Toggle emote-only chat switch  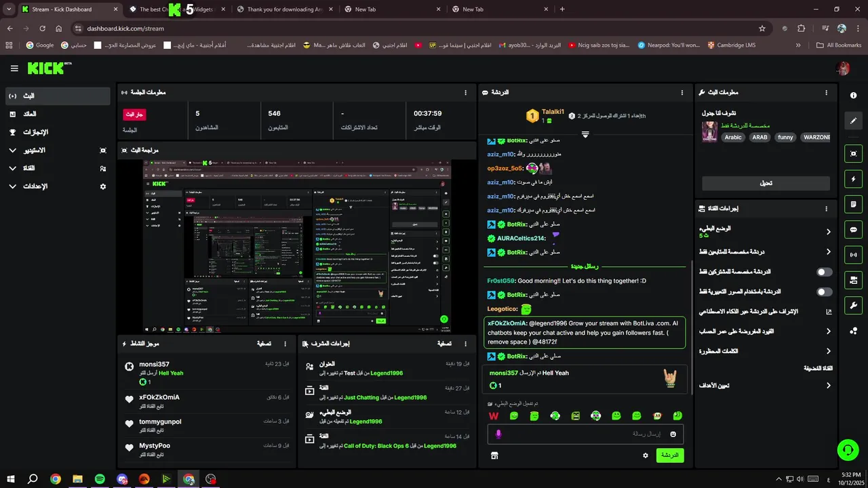825,291
